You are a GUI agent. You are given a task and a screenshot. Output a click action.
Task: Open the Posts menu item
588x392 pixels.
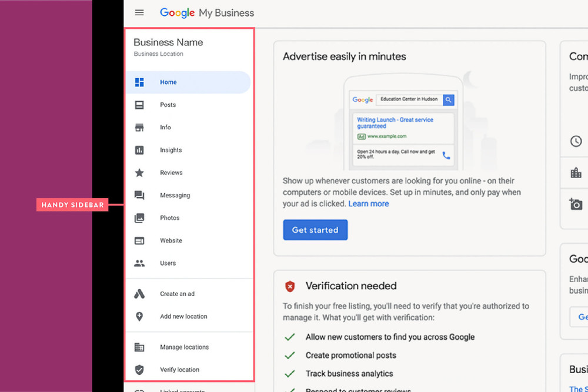[x=188, y=105]
